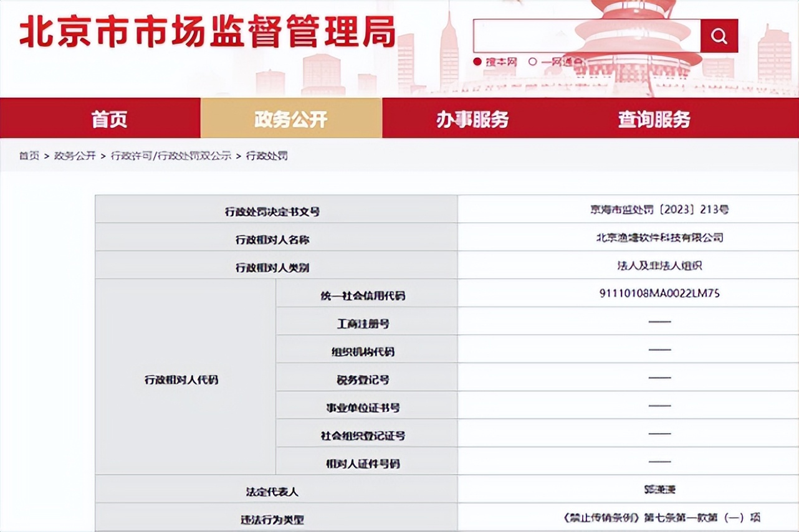The image size is (799, 532).
Task: Click company name 北京渔塘软件科技有限公司
Action: point(659,237)
